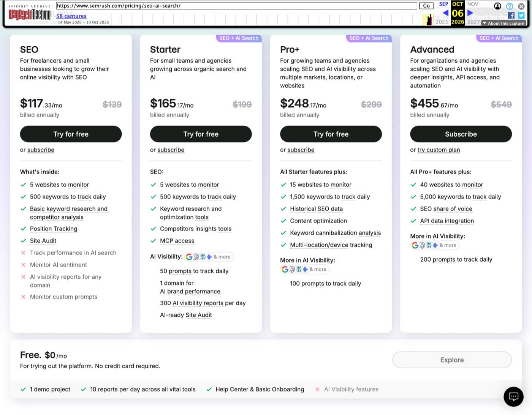Click the 'subscribe' link under Pro+ plan
532x415 pixels.
pos(301,150)
